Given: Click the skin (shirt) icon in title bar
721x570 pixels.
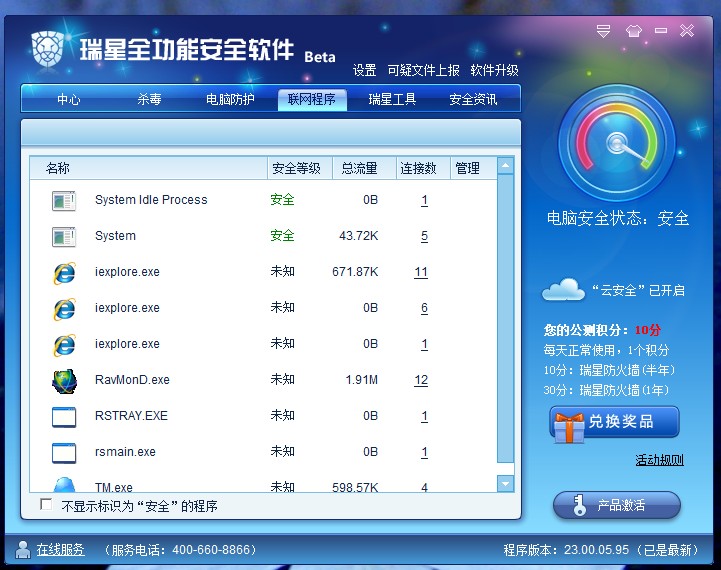Looking at the screenshot, I should (634, 31).
